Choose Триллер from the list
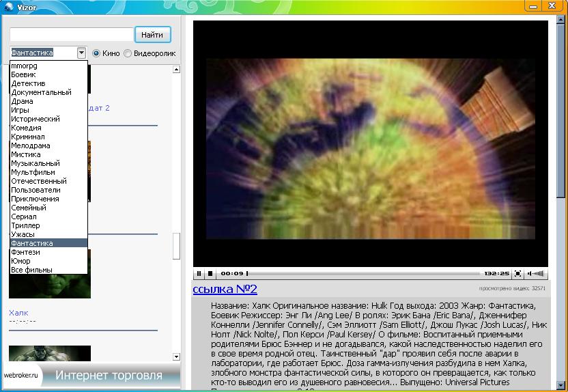 [x=48, y=225]
